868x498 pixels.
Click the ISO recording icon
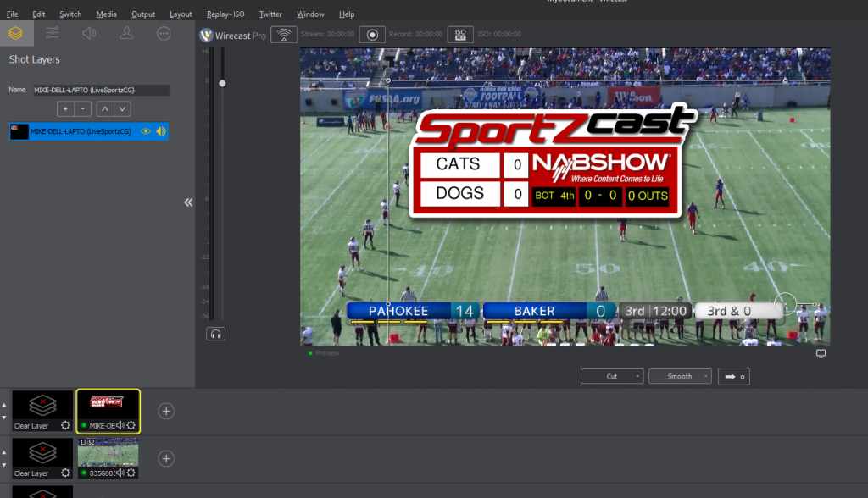tap(459, 35)
